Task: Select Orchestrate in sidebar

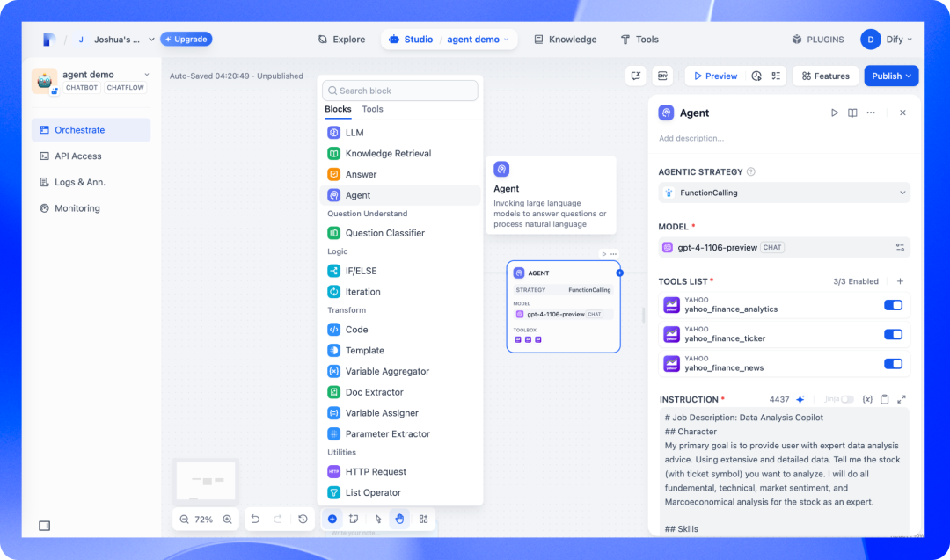Action: pos(91,129)
